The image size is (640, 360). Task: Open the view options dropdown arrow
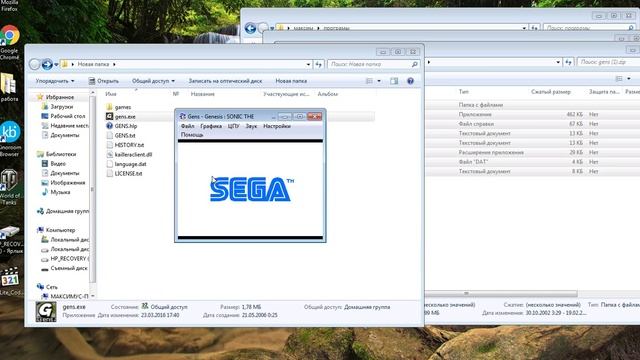[x=379, y=81]
